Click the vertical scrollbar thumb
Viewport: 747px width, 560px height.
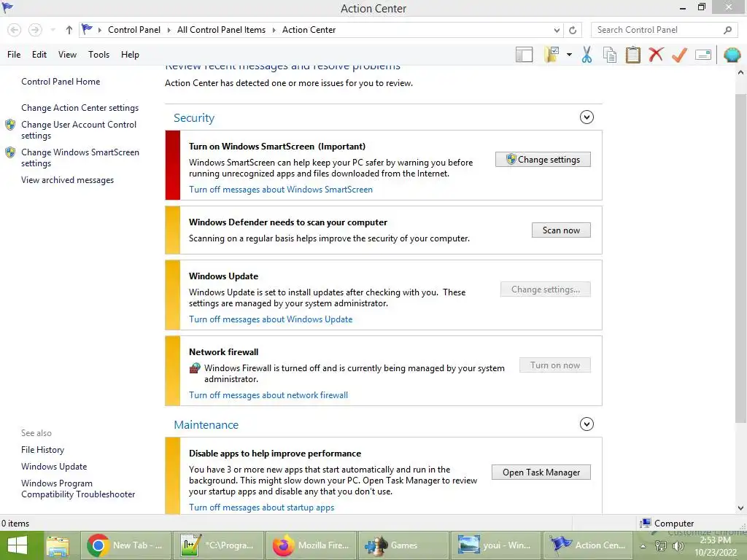click(x=740, y=258)
